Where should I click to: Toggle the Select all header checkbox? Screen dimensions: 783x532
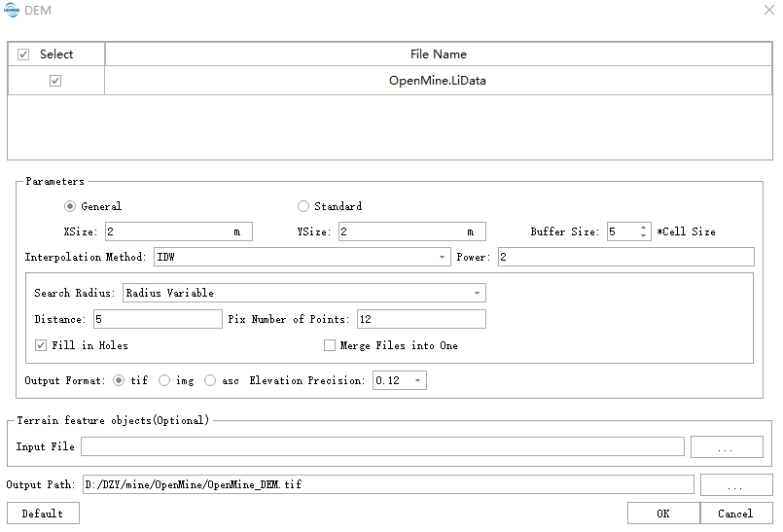point(24,54)
